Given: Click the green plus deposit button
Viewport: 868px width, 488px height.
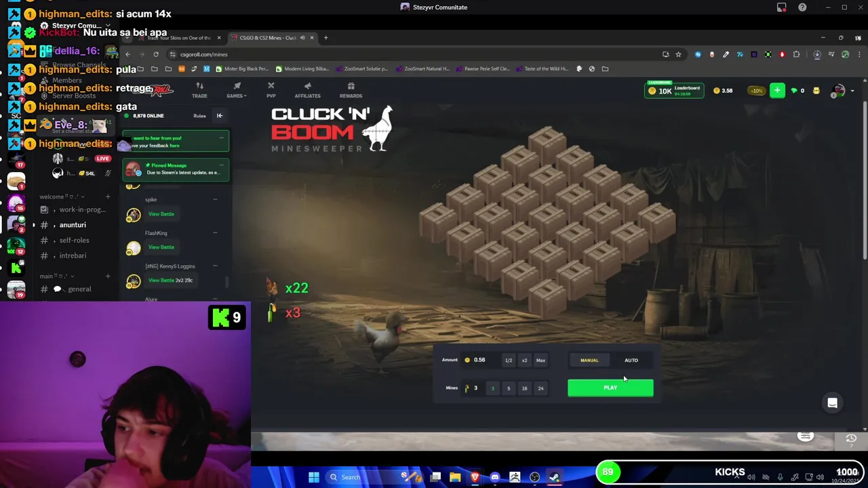Looking at the screenshot, I should coord(777,90).
